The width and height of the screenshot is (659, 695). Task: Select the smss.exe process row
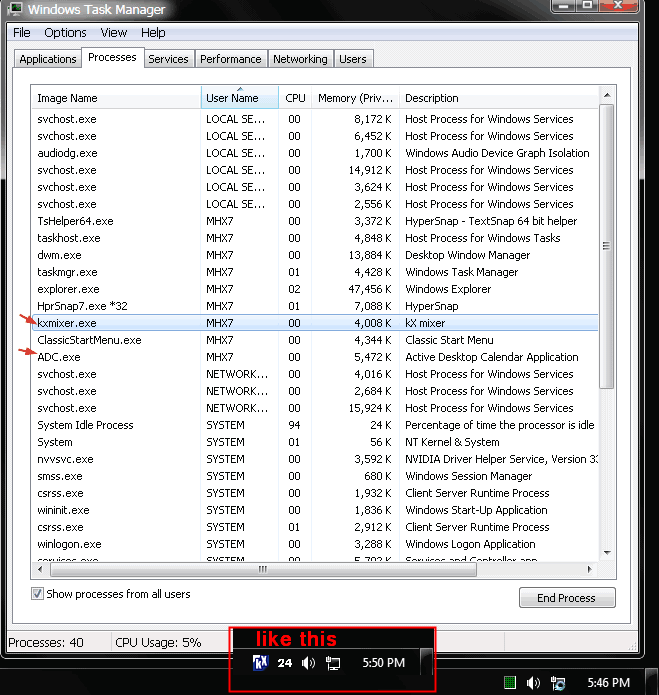point(315,476)
